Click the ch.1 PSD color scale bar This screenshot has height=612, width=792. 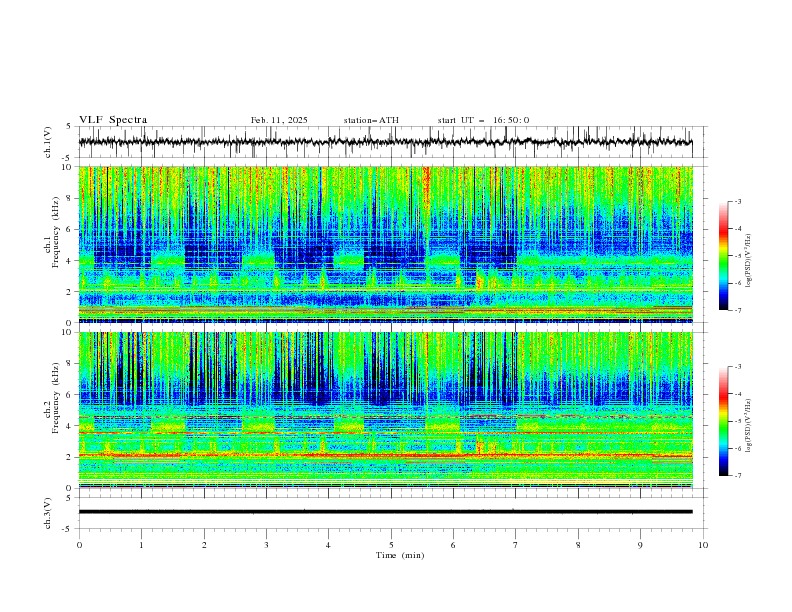(723, 256)
